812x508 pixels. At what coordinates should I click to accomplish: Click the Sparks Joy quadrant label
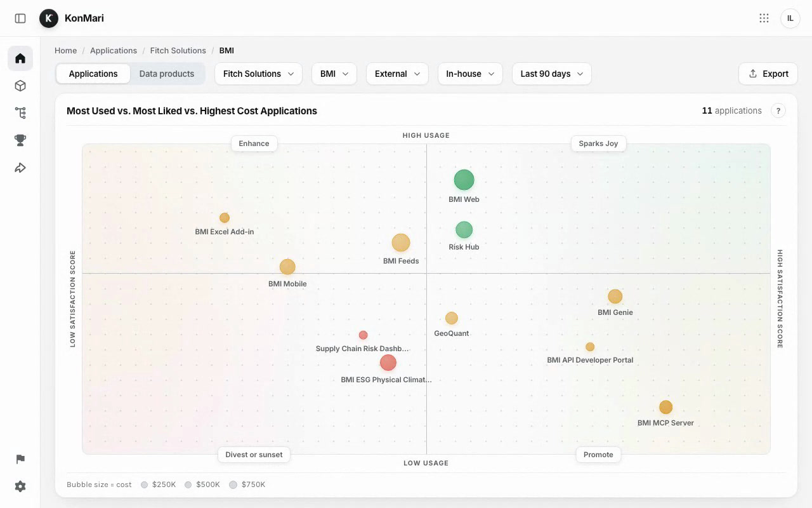point(598,144)
